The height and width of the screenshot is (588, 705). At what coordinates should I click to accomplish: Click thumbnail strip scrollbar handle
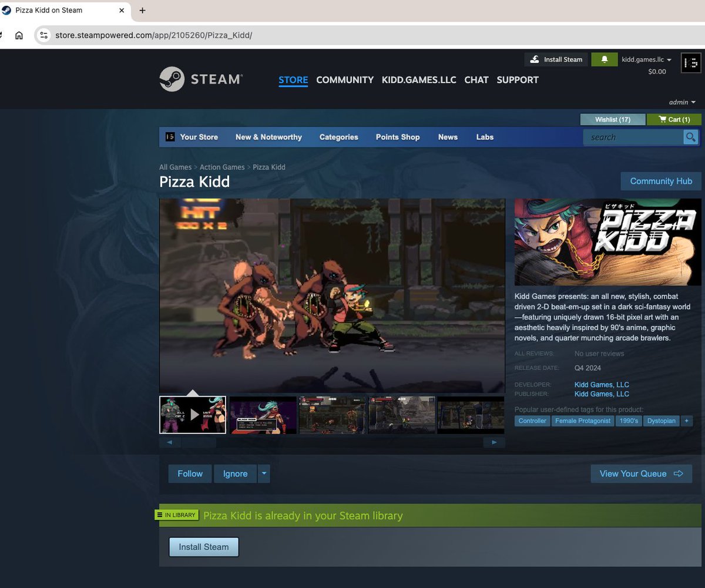(x=199, y=442)
